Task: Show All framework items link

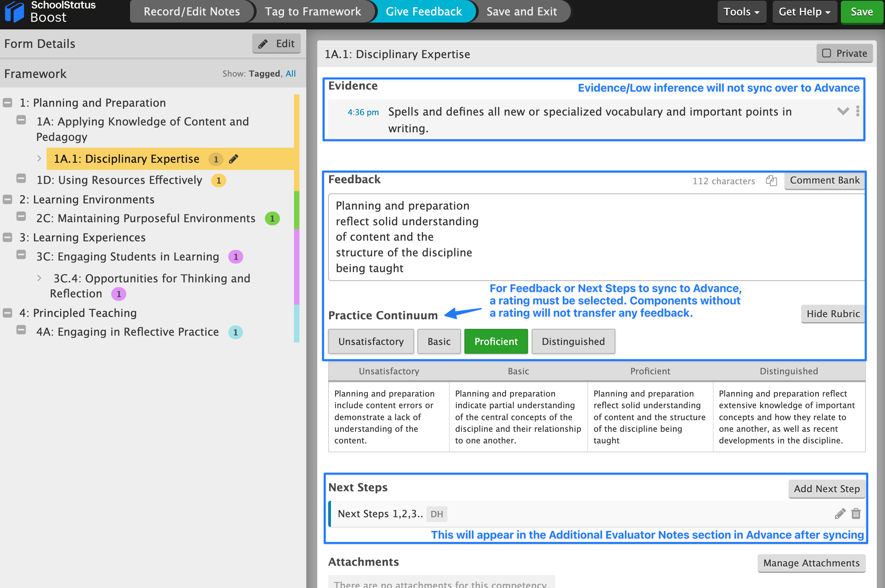Action: (x=291, y=73)
